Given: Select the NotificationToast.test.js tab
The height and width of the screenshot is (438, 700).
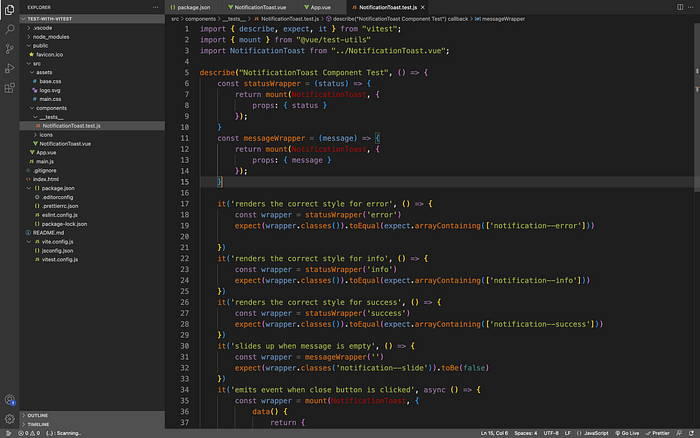Looking at the screenshot, I should tap(387, 7).
